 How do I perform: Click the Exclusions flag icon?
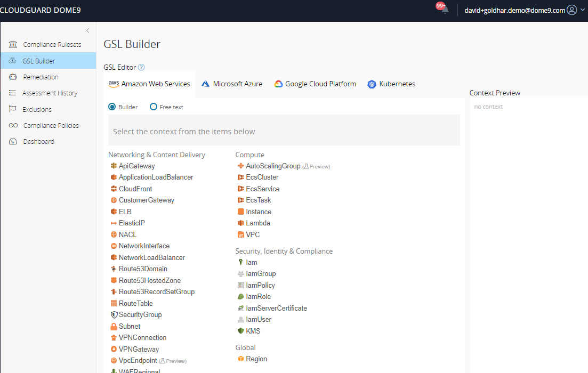[x=13, y=109]
